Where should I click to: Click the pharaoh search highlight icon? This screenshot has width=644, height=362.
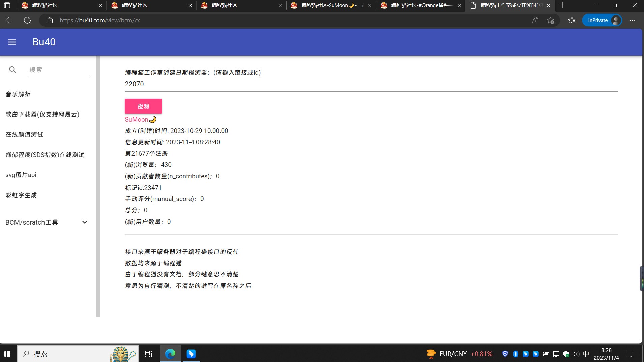(123, 354)
